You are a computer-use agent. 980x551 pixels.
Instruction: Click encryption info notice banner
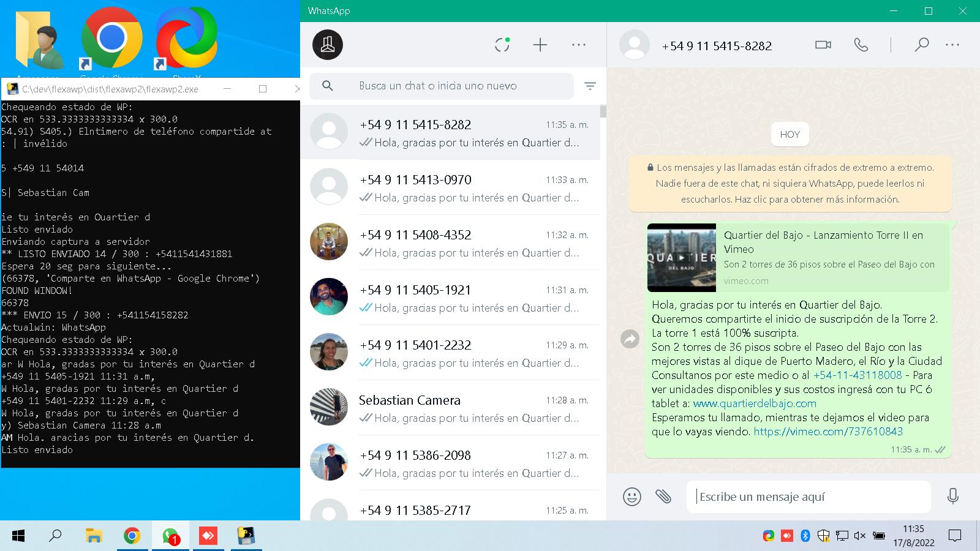(x=790, y=183)
